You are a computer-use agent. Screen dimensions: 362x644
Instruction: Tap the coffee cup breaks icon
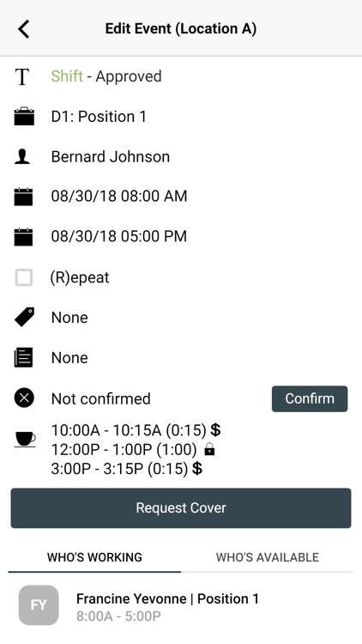[25, 439]
